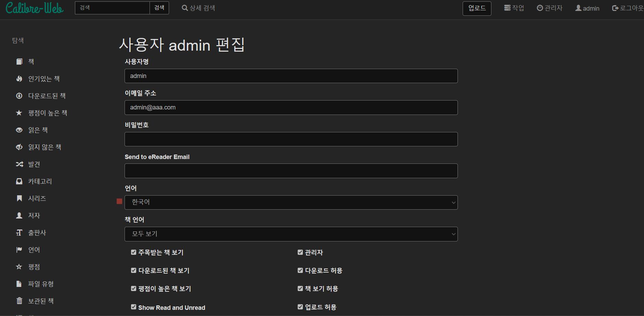This screenshot has width=644, height=316.
Task: Open the 작업 tasks menu item
Action: (x=514, y=8)
